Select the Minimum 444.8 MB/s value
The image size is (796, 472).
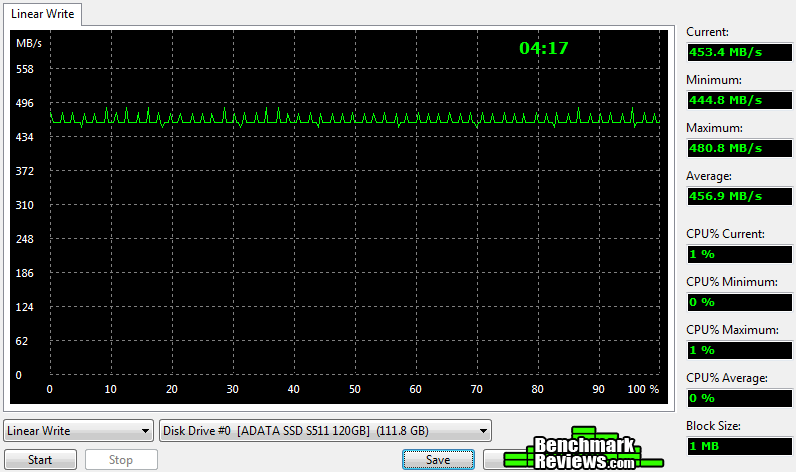click(740, 100)
